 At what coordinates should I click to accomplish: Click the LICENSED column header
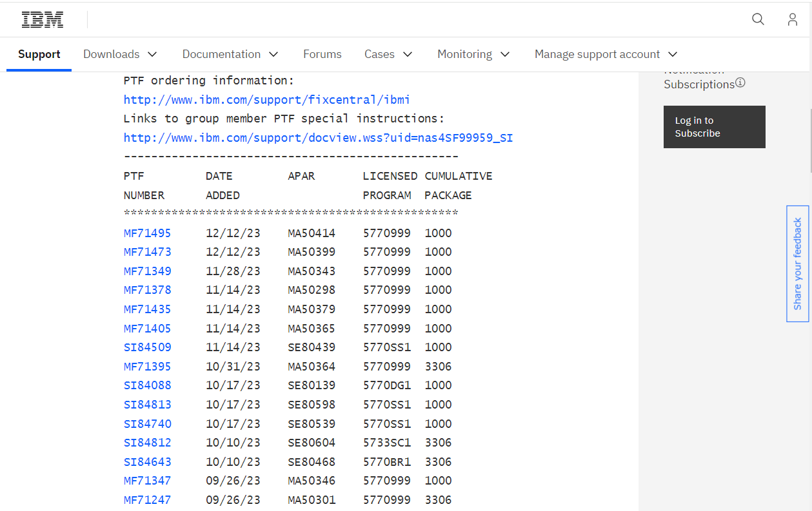click(390, 176)
